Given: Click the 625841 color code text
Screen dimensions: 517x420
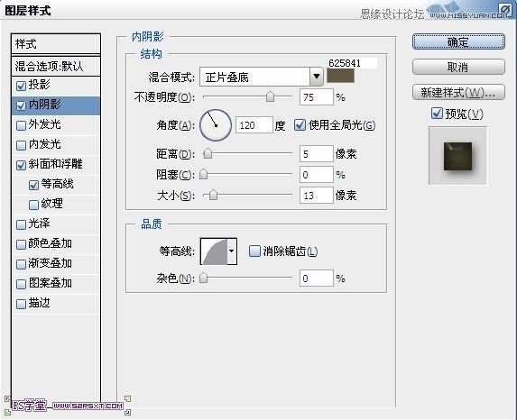Looking at the screenshot, I should click(x=345, y=63).
